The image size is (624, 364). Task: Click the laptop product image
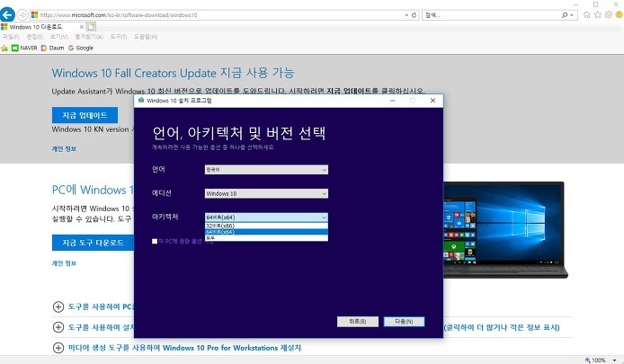[x=505, y=229]
